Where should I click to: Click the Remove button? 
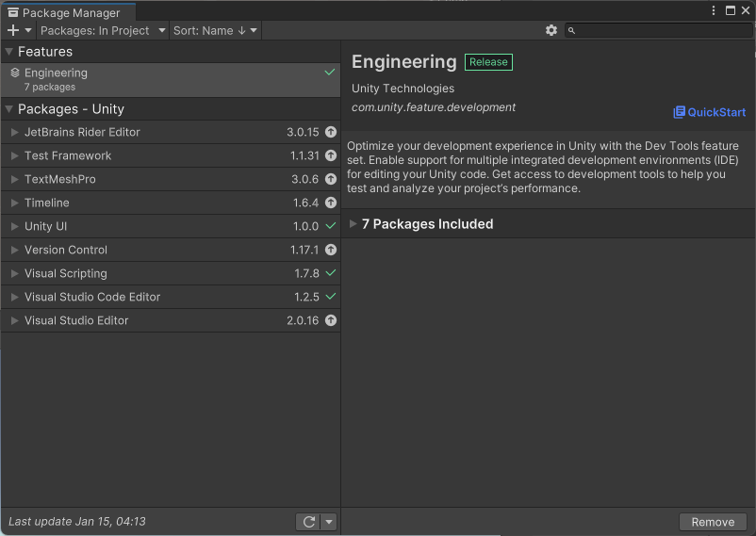click(713, 522)
